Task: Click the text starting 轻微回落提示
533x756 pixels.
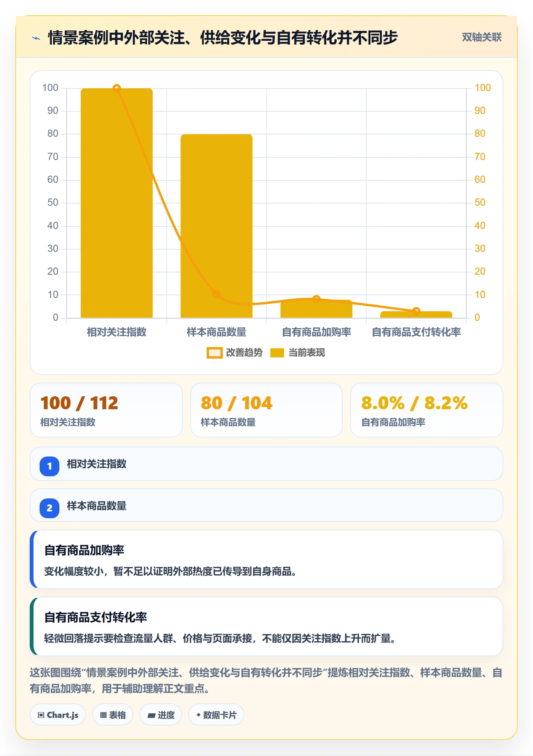Action: pyautogui.click(x=220, y=639)
